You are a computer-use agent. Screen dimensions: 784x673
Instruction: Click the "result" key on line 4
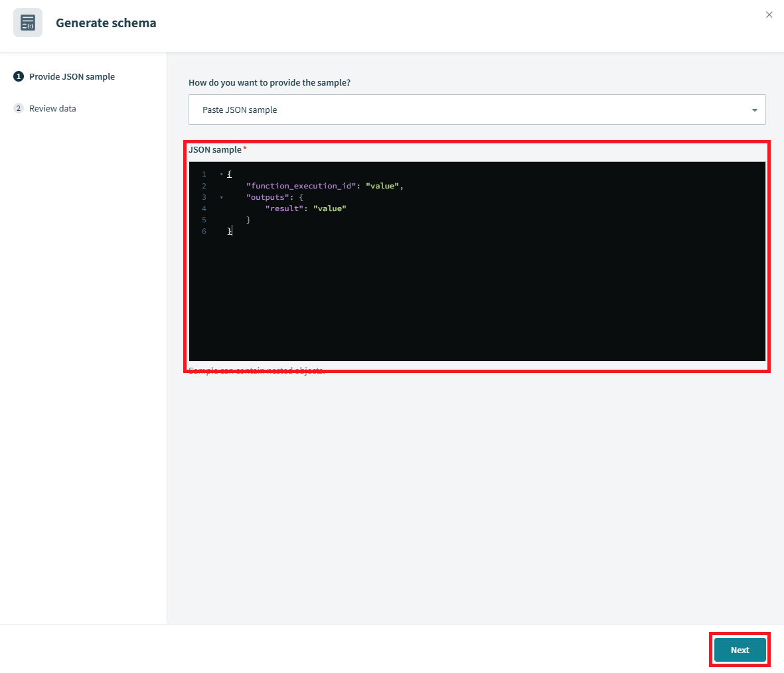(284, 208)
